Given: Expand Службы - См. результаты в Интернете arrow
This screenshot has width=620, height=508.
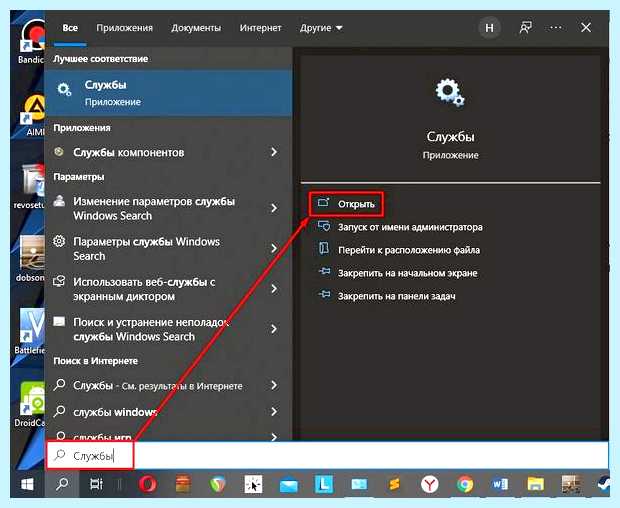Looking at the screenshot, I should tap(274, 385).
